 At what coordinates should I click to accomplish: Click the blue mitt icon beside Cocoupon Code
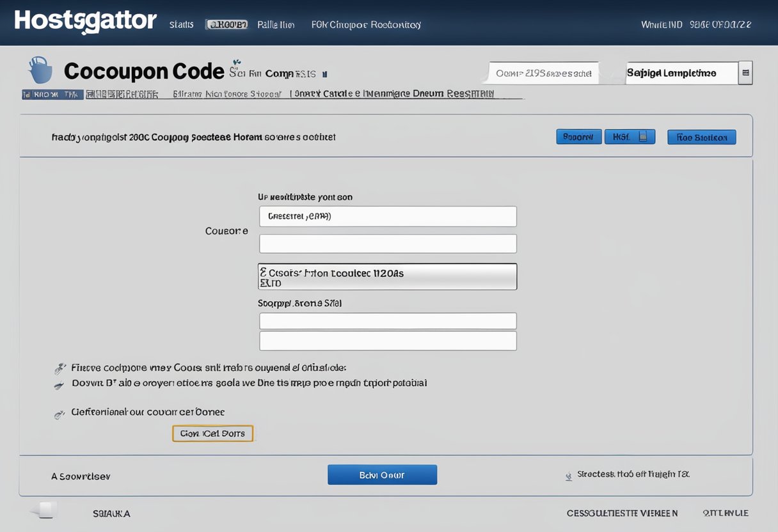40,70
